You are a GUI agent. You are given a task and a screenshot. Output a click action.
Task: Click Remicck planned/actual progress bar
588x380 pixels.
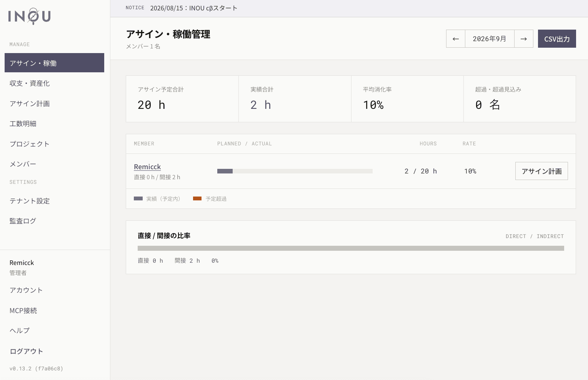coord(295,171)
